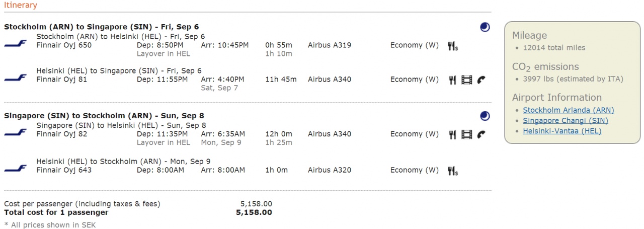The image size is (644, 229).
Task: Click the snack icon for Finnair flight 650
Action: [x=452, y=46]
